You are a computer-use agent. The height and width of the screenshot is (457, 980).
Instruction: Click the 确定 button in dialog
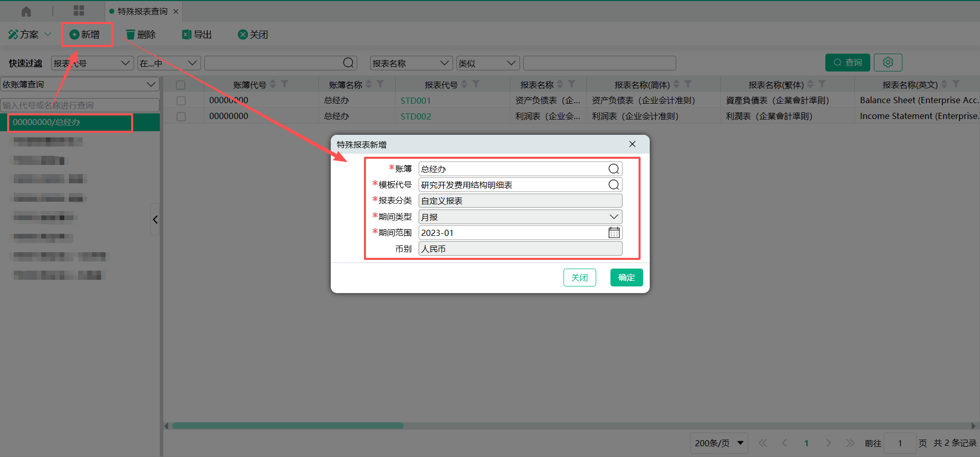626,277
